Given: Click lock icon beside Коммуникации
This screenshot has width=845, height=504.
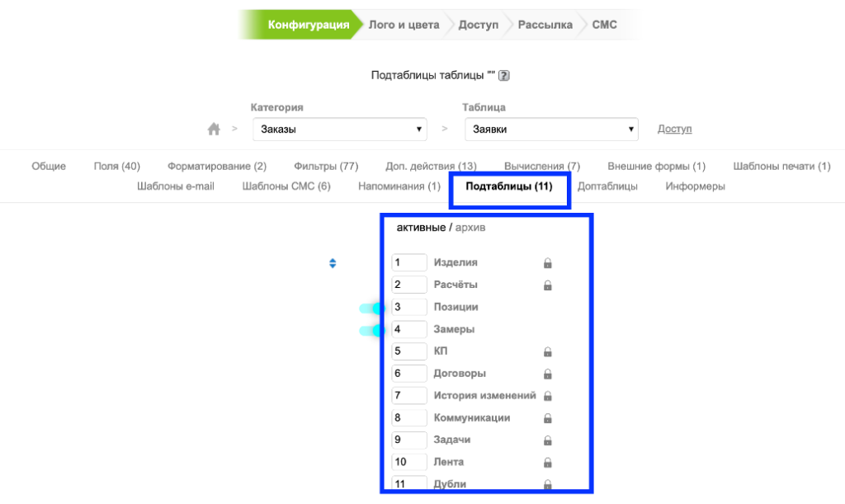Looking at the screenshot, I should [x=547, y=419].
